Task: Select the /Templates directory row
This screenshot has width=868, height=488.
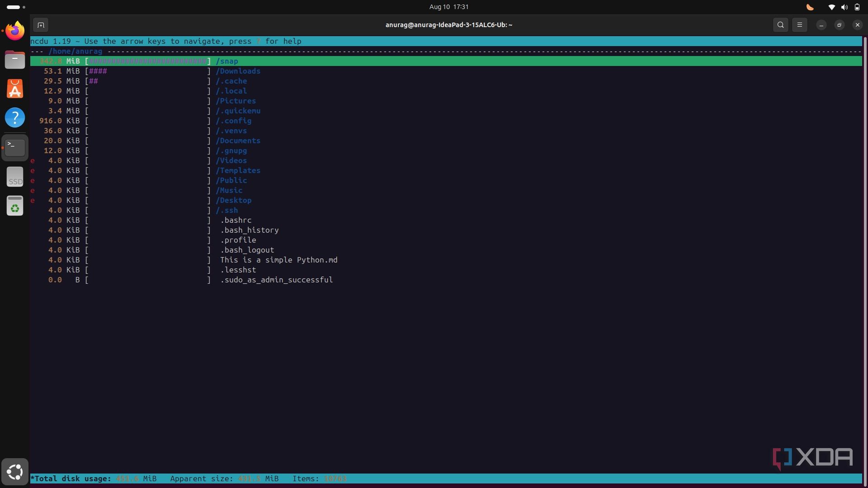Action: tap(446, 170)
